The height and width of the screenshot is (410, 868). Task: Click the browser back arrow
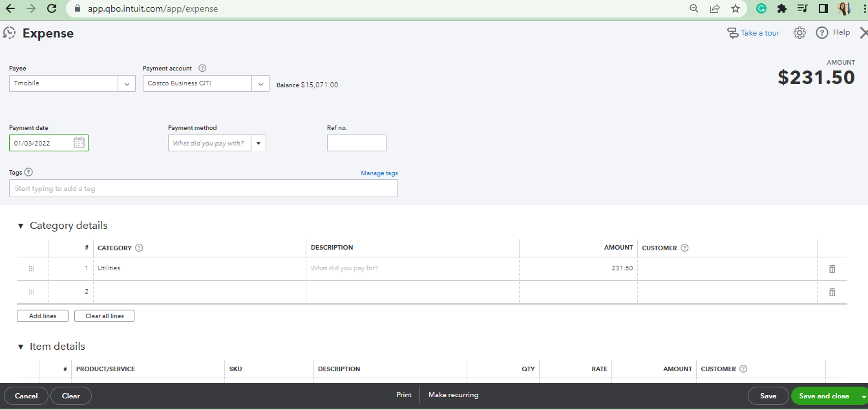[10, 8]
